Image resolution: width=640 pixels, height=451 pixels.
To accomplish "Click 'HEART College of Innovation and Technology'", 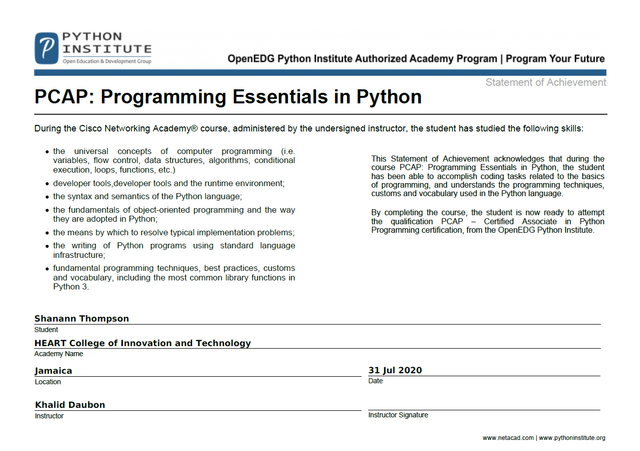I will point(142,343).
